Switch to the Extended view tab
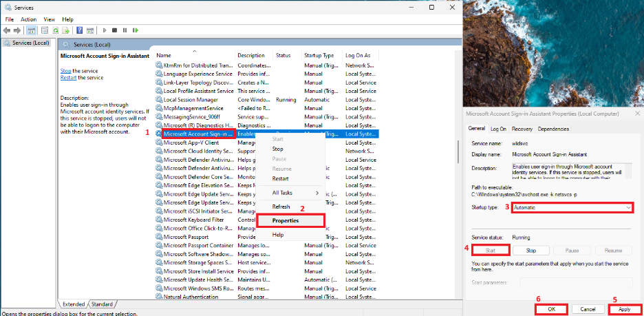The height and width of the screenshot is (316, 644). (74, 304)
